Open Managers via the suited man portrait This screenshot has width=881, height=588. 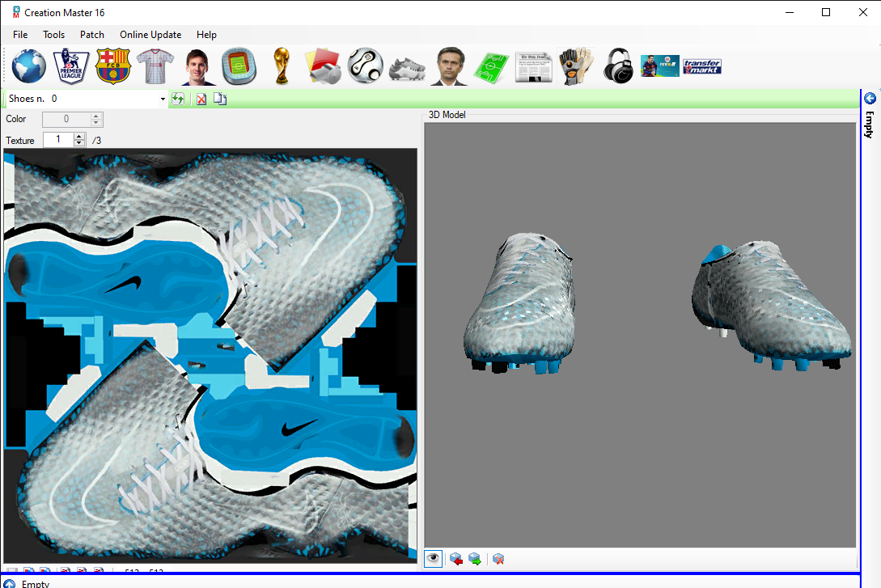450,67
